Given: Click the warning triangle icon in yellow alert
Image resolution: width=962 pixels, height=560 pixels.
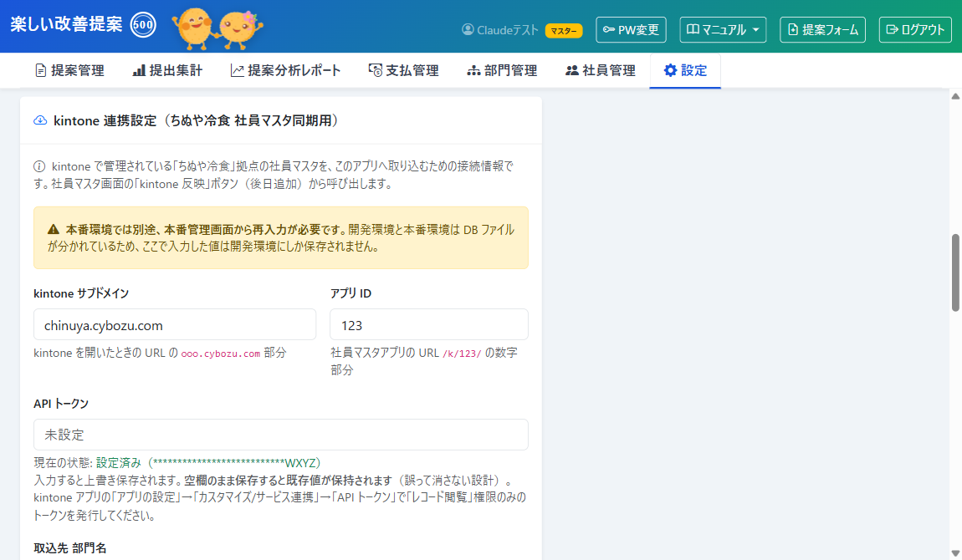Looking at the screenshot, I should coord(54,230).
